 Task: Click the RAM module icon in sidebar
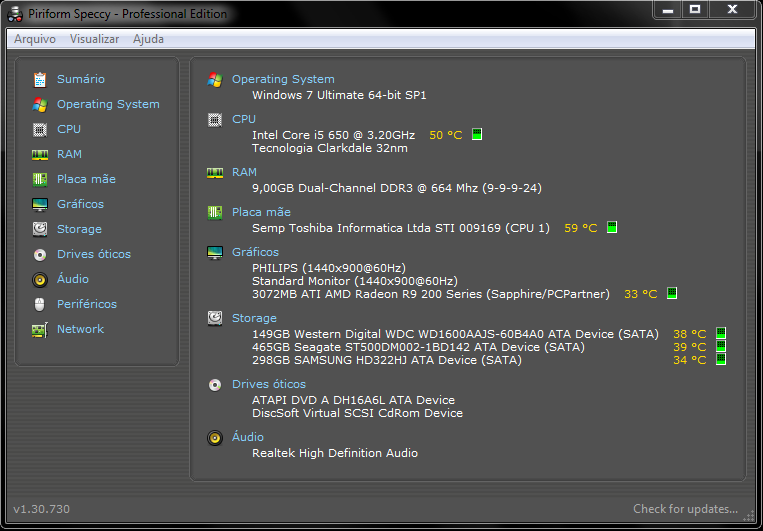[40, 154]
